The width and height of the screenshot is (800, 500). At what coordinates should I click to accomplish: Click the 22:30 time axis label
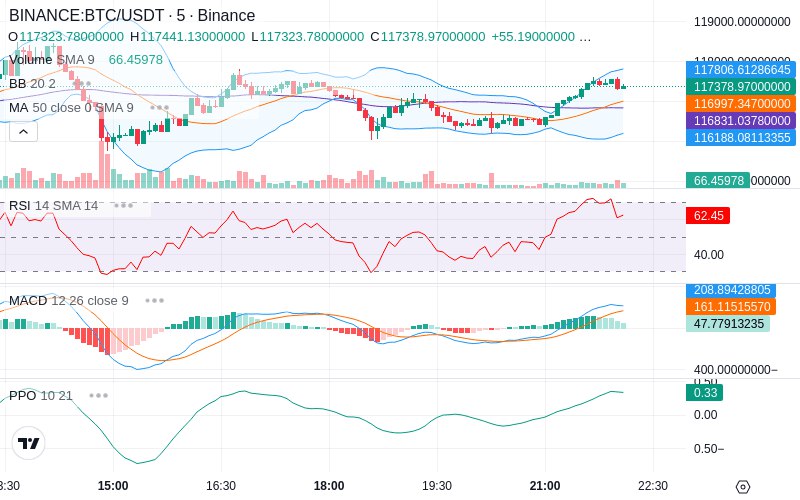click(x=653, y=485)
